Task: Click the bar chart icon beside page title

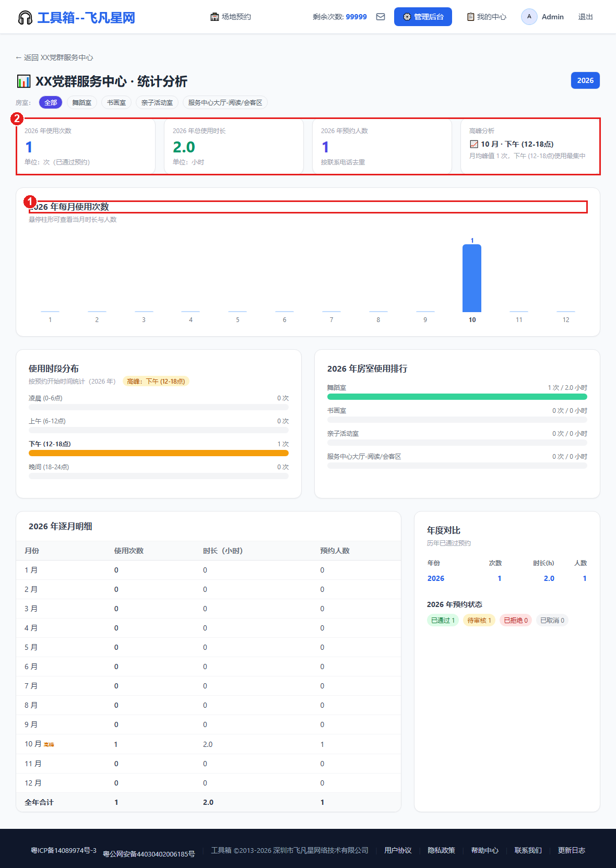Action: pos(23,81)
